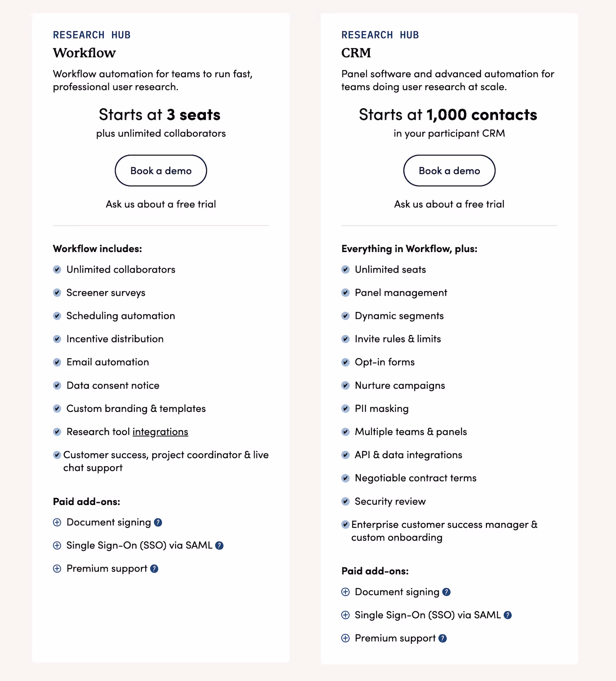
Task: Open the integrations link under Workflow features
Action: pos(160,432)
